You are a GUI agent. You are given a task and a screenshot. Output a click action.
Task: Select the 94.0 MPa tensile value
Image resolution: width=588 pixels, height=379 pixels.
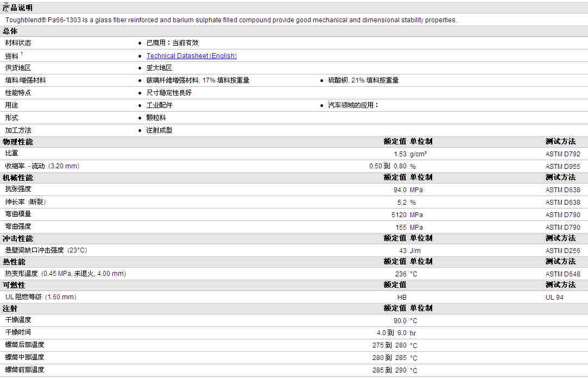pos(408,190)
